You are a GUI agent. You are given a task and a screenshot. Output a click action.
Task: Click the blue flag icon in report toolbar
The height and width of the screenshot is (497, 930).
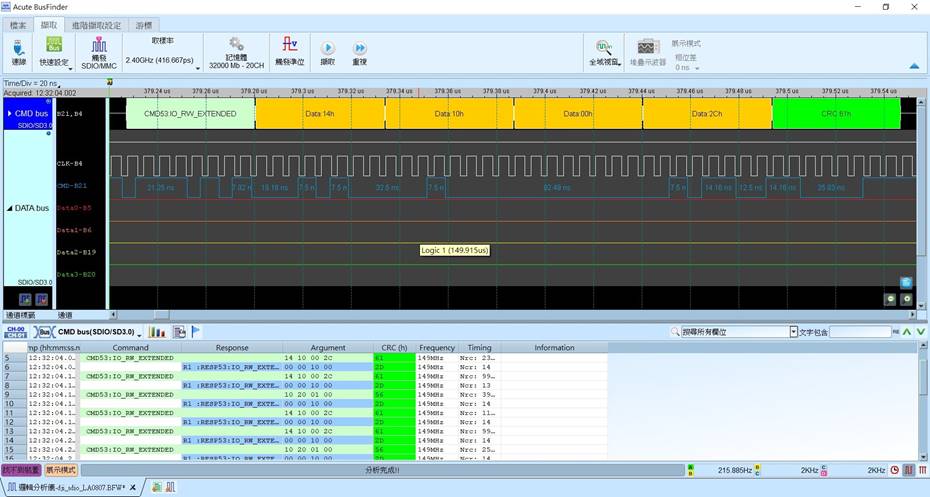pyautogui.click(x=196, y=331)
